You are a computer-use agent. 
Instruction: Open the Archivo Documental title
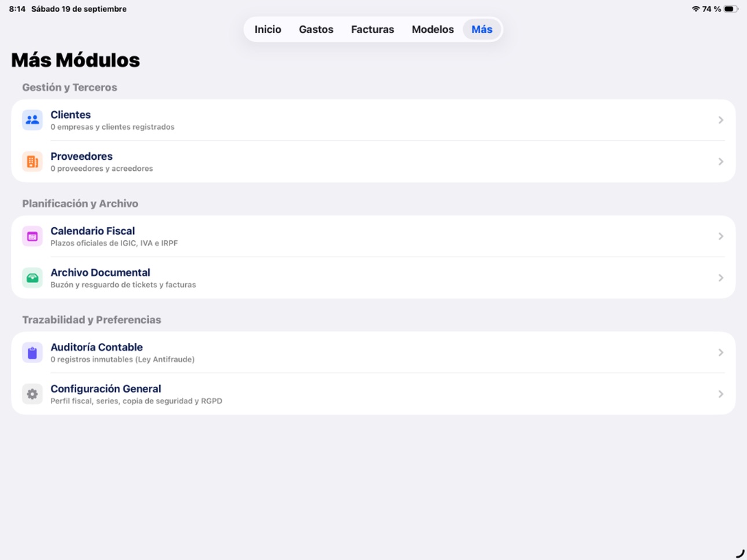point(100,273)
